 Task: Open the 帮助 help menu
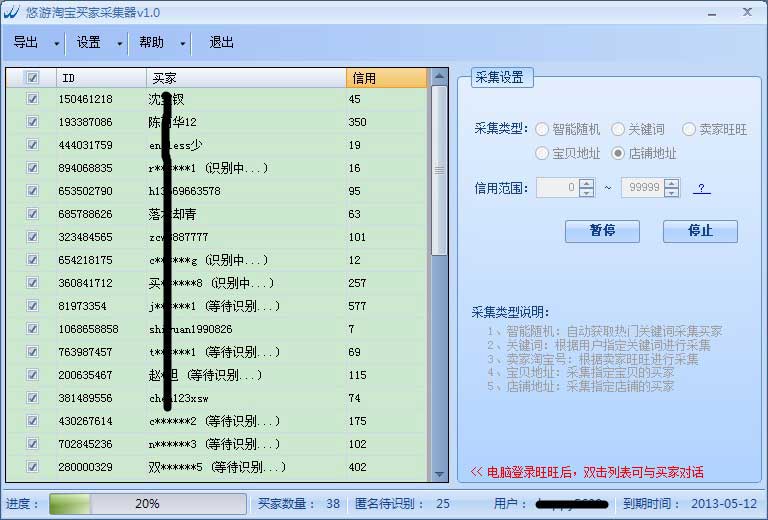point(151,43)
